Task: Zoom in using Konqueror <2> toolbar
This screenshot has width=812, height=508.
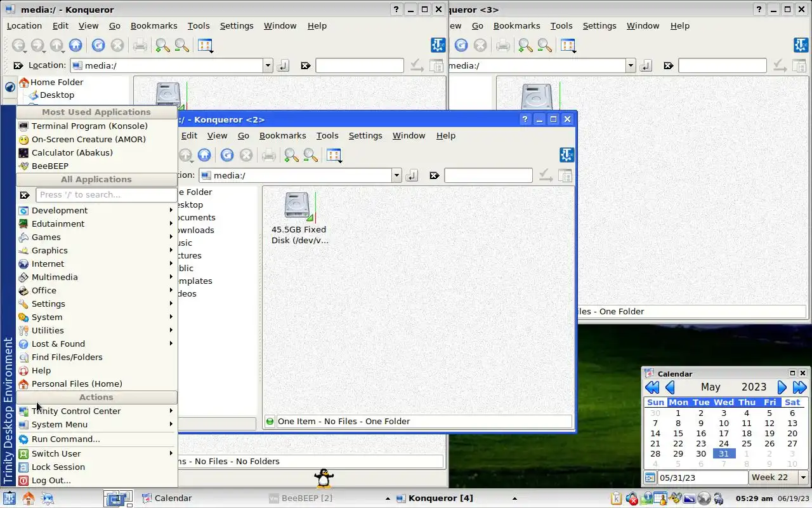Action: 291,155
